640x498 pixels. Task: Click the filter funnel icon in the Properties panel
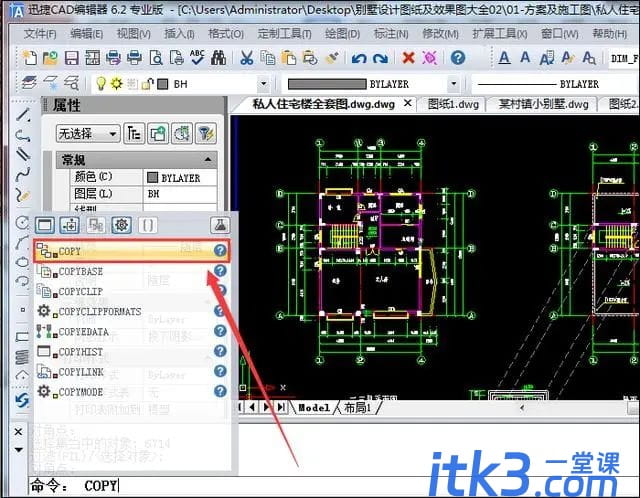(x=206, y=133)
